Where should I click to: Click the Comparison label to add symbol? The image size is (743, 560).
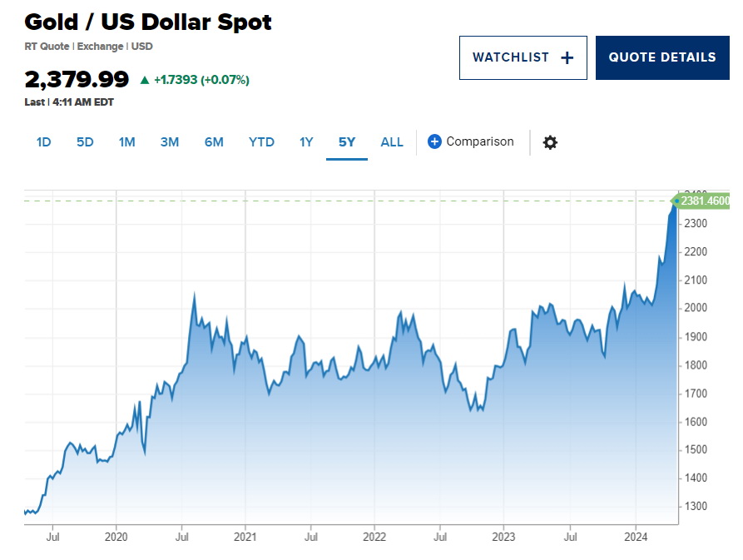[480, 141]
